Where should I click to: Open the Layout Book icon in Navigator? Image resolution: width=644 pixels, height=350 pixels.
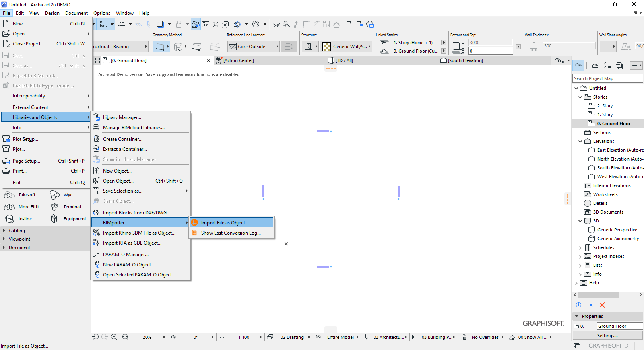pyautogui.click(x=607, y=66)
